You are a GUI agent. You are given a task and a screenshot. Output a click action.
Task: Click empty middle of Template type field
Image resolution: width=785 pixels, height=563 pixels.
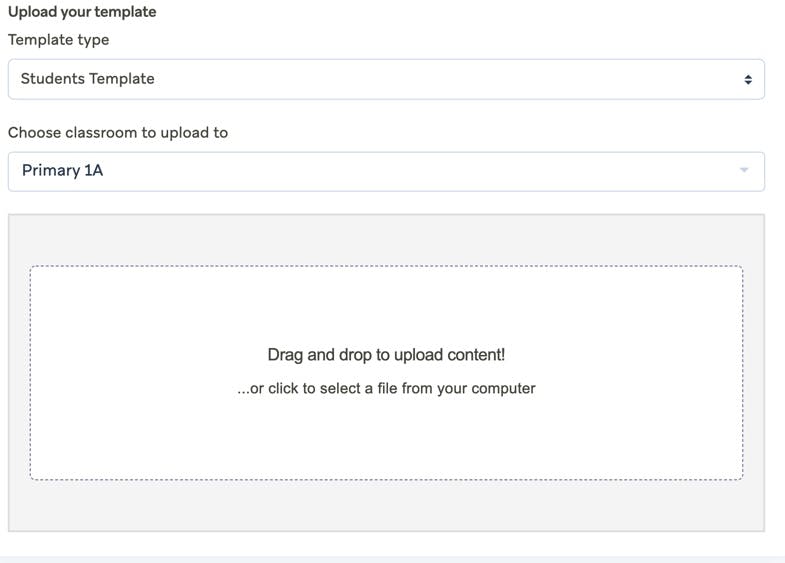(x=450, y=79)
